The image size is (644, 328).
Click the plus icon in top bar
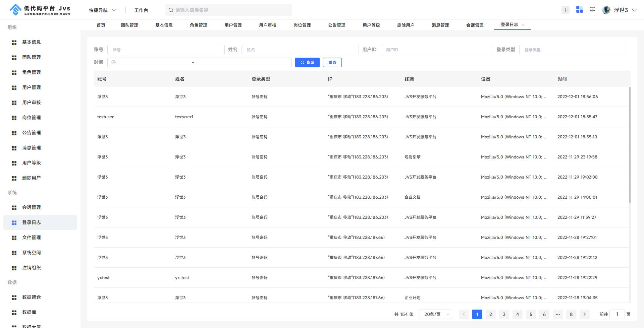tap(566, 10)
